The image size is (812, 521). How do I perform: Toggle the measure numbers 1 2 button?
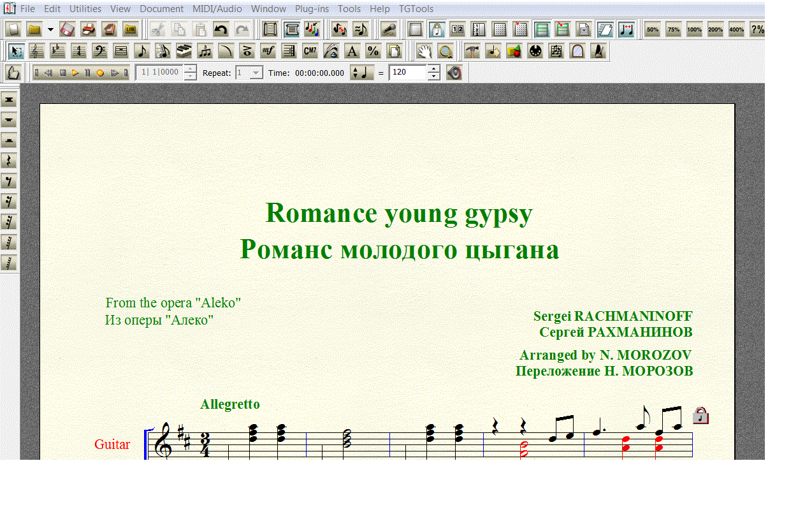tap(458, 29)
